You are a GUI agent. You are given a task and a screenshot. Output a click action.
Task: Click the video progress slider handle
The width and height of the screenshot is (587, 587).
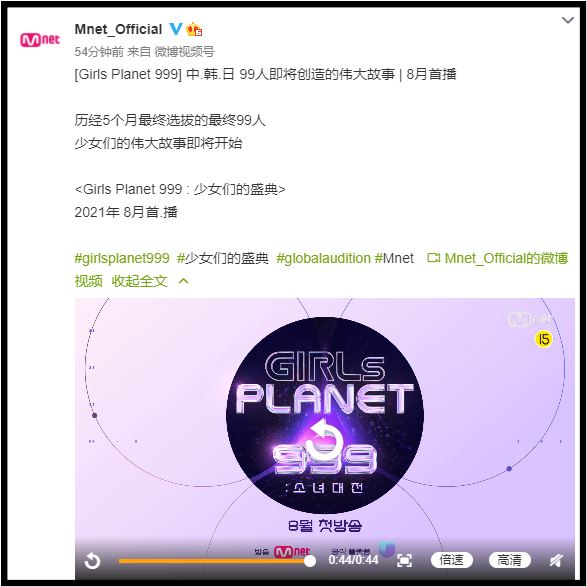point(310,561)
